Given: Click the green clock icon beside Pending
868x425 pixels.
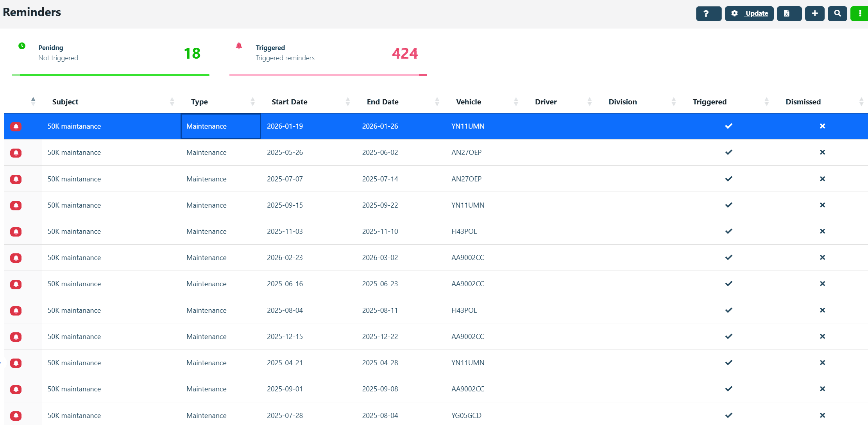Looking at the screenshot, I should [x=22, y=45].
